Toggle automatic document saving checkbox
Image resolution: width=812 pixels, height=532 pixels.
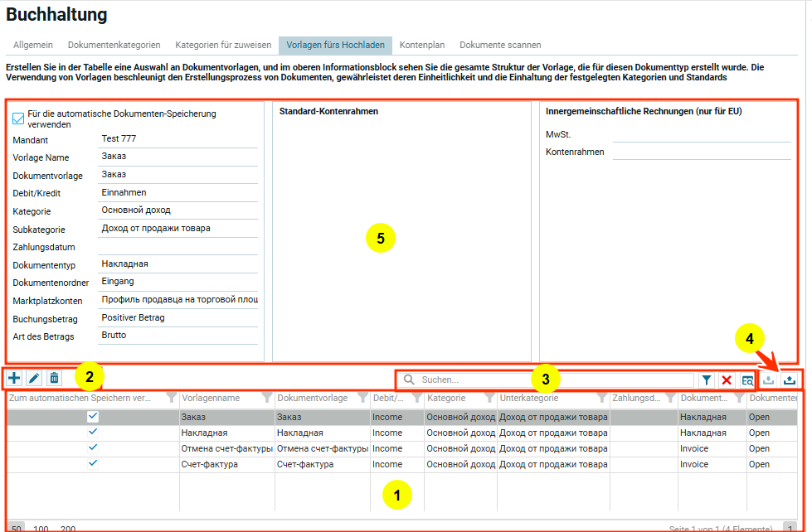(x=18, y=118)
